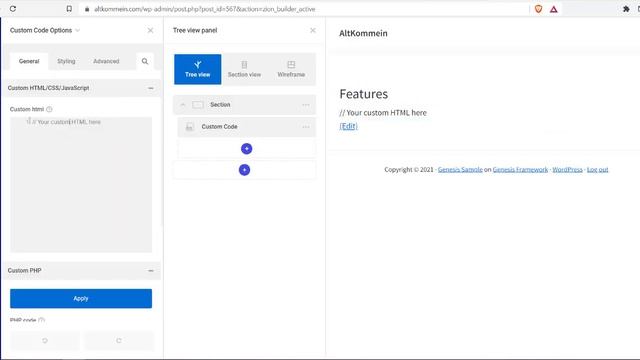Collapse Custom HTML/CSS/JavaScript section
The image size is (640, 360).
(151, 88)
